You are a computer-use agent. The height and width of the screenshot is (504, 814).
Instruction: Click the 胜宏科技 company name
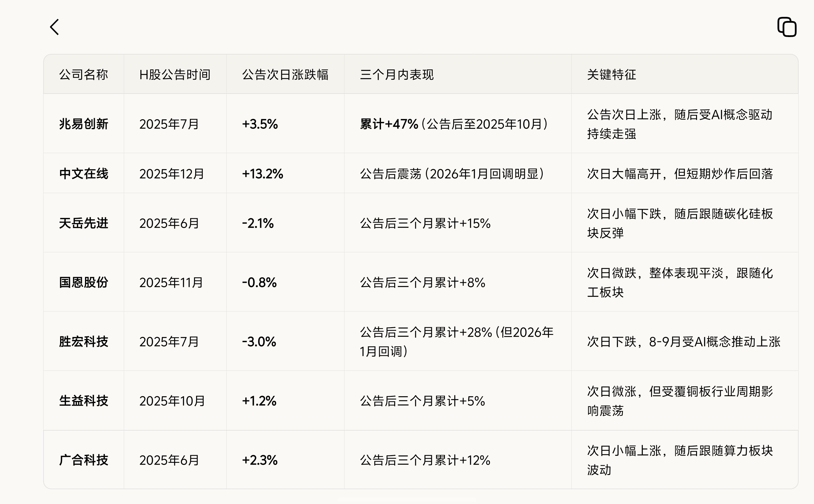point(84,342)
